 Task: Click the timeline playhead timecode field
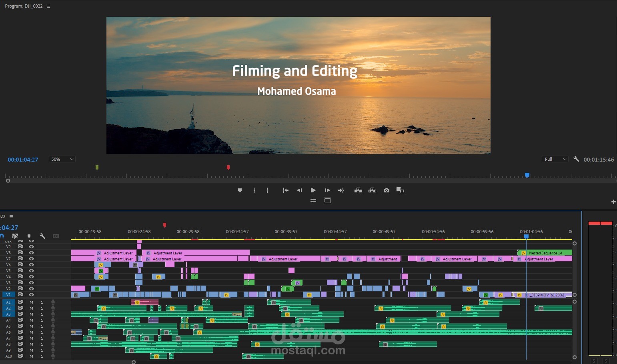point(9,228)
